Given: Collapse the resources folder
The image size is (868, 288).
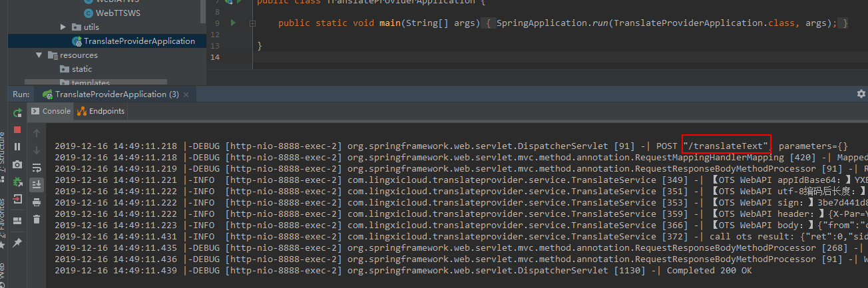Looking at the screenshot, I should pos(39,55).
